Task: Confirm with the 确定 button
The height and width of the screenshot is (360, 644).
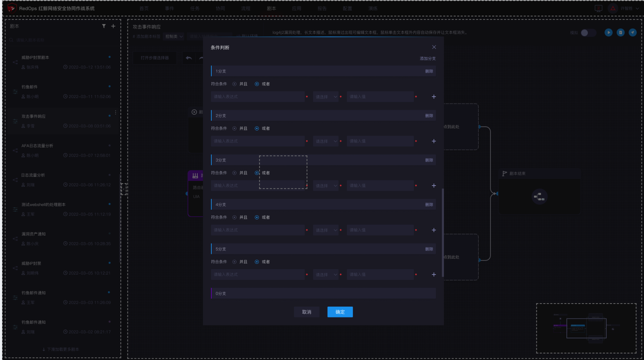Action: [340, 312]
